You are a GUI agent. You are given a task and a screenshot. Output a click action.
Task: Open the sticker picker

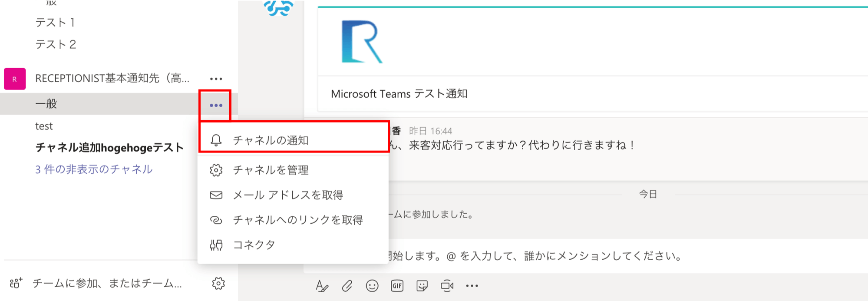pos(422,286)
